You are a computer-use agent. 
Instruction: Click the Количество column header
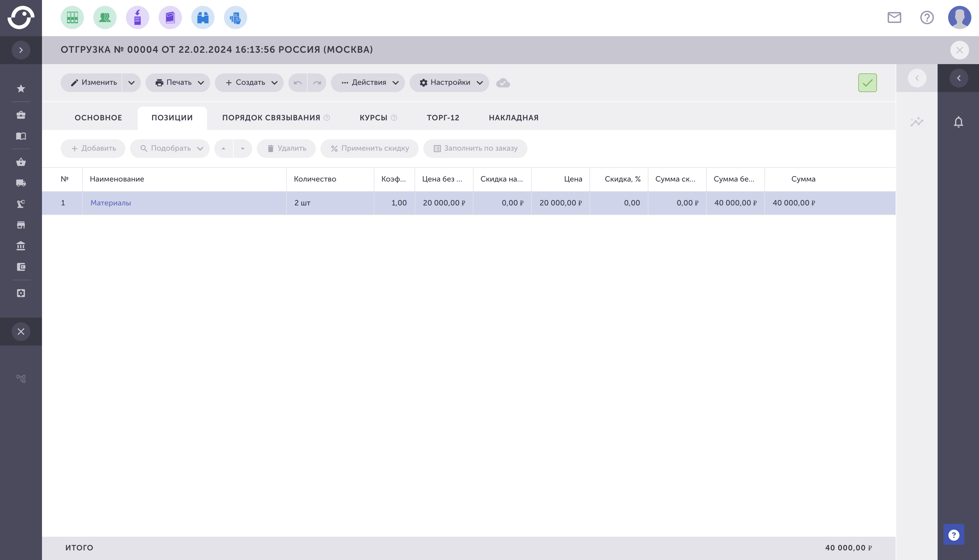click(x=330, y=179)
